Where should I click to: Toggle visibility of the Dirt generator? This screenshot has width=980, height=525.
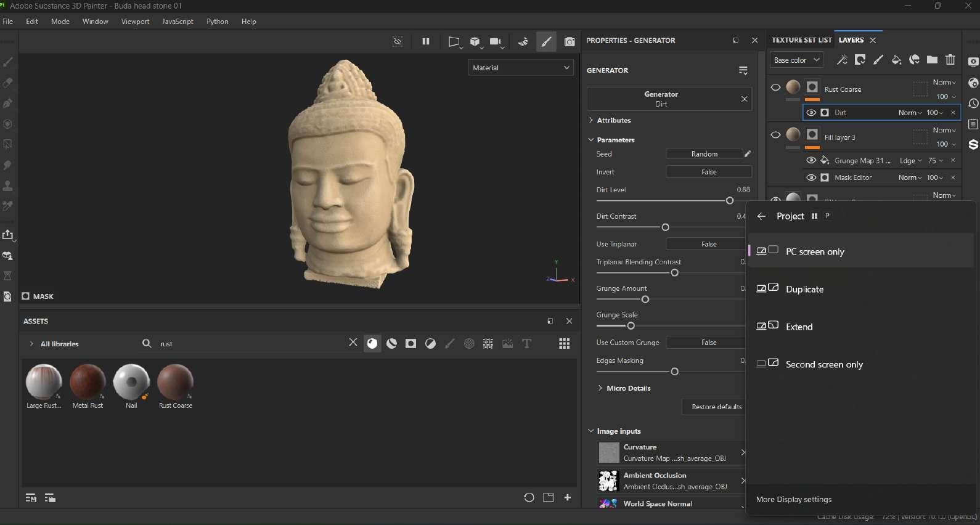click(x=811, y=113)
